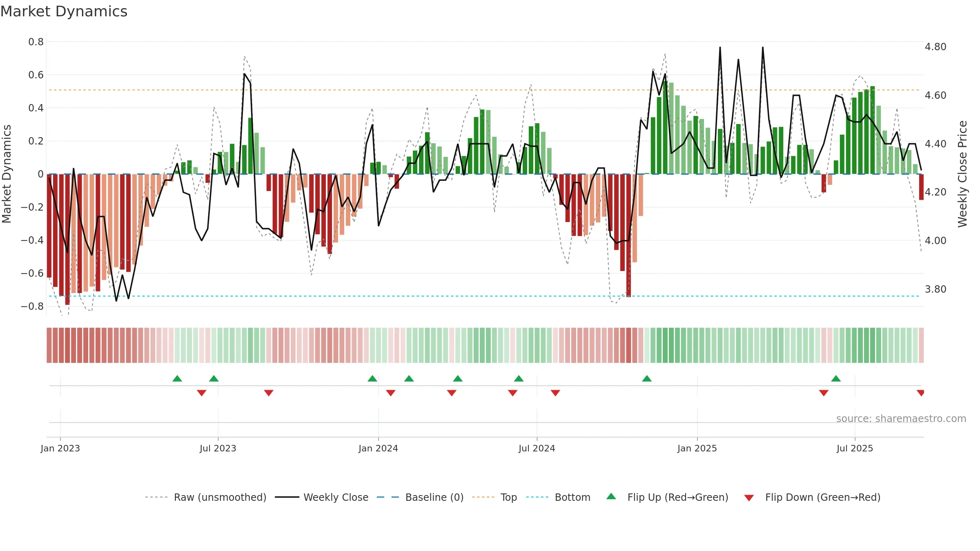The width and height of the screenshot is (980, 551).
Task: Click the 0.8 left axis tick
Action: pyautogui.click(x=36, y=42)
